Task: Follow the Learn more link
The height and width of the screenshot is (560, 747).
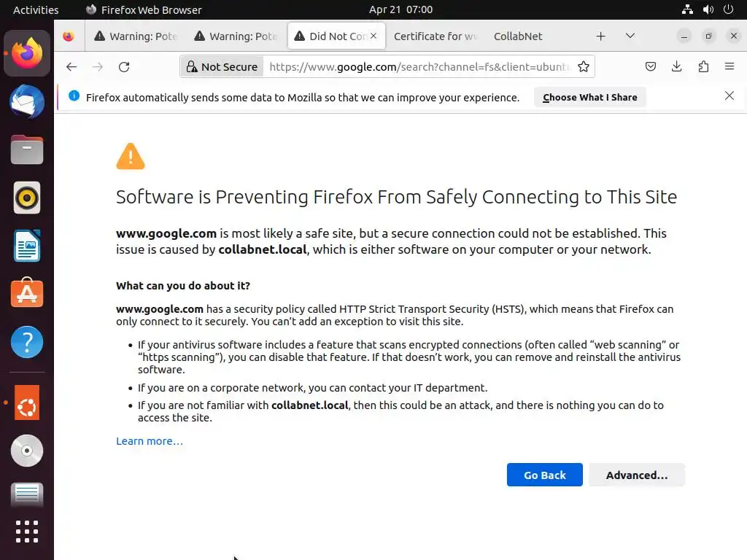Action: click(x=150, y=441)
